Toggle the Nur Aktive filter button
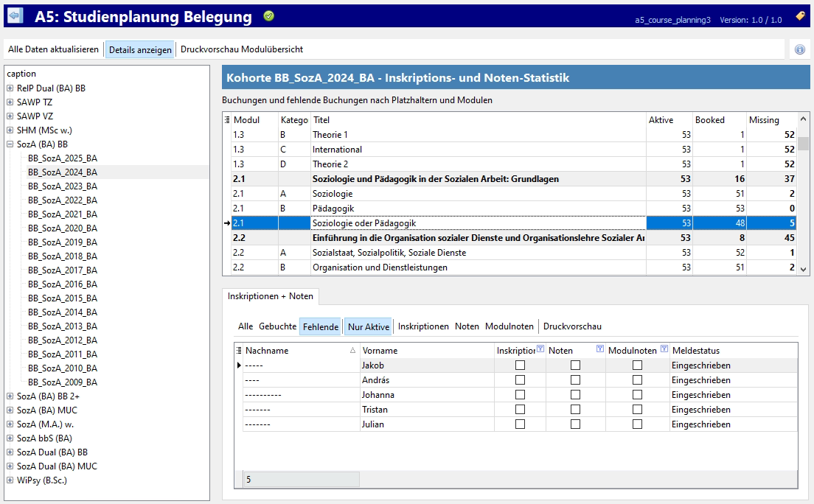Viewport: 814px width, 504px height. click(x=368, y=326)
